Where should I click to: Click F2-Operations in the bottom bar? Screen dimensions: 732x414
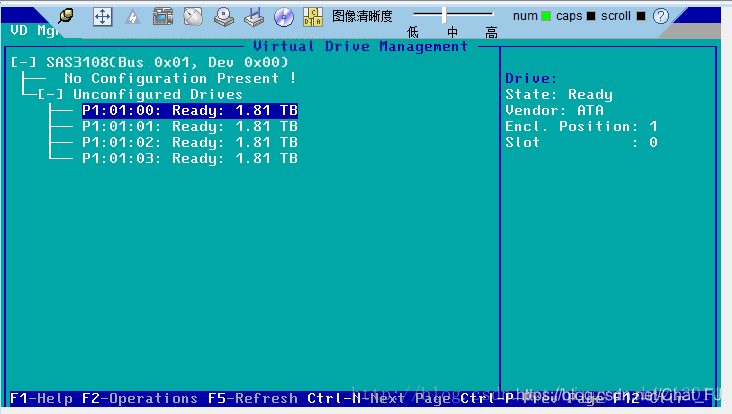click(140, 398)
